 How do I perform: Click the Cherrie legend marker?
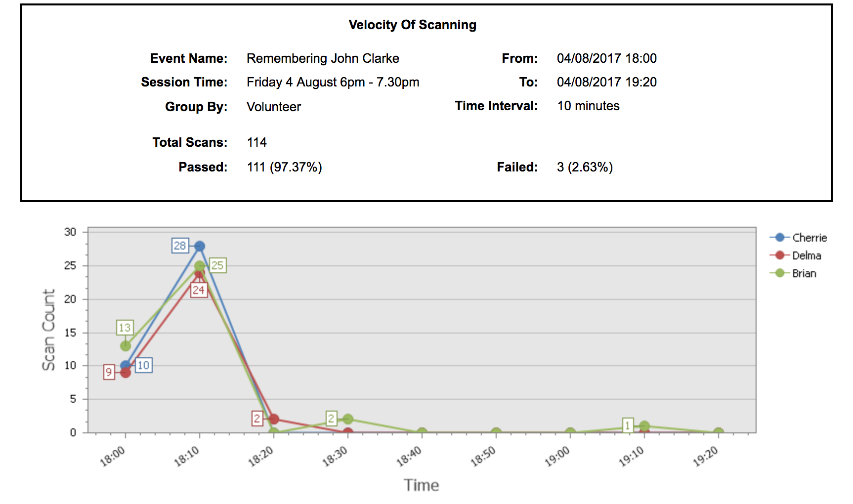779,238
